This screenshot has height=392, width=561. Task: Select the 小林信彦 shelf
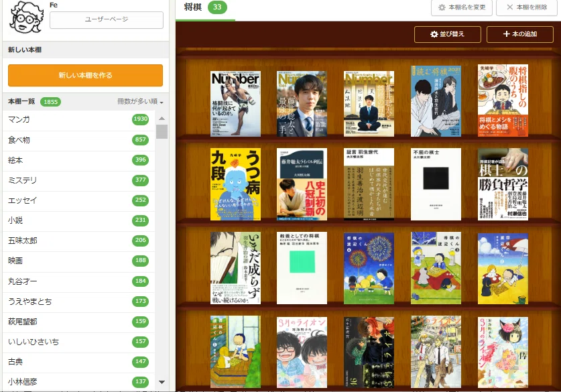coord(78,382)
